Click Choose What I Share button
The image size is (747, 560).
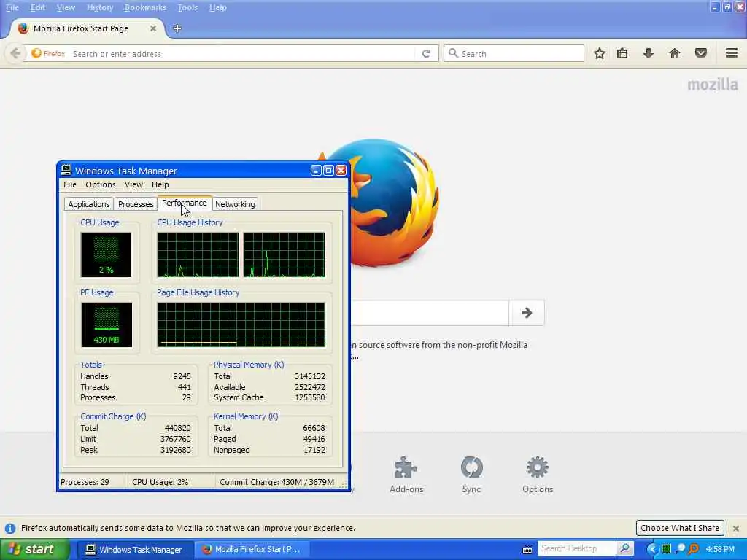pyautogui.click(x=680, y=528)
